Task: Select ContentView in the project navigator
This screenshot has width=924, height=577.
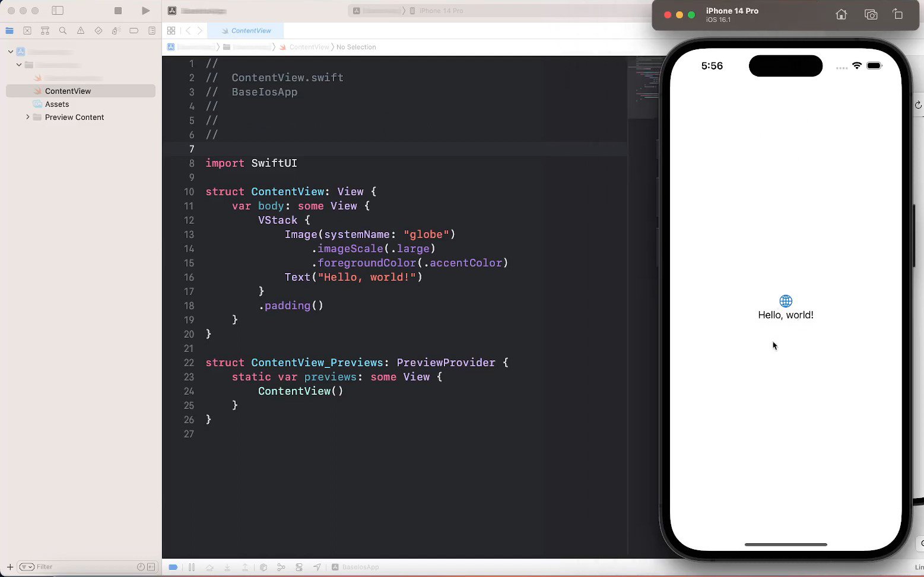Action: click(81, 91)
